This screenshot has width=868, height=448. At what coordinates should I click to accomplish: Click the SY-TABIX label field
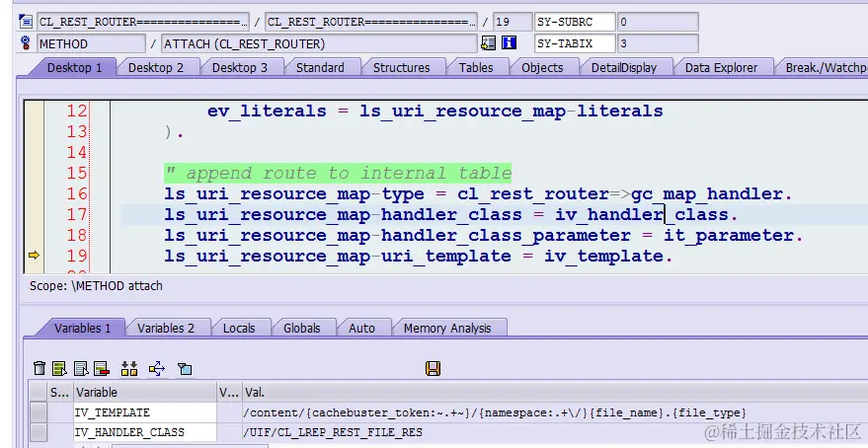point(575,43)
